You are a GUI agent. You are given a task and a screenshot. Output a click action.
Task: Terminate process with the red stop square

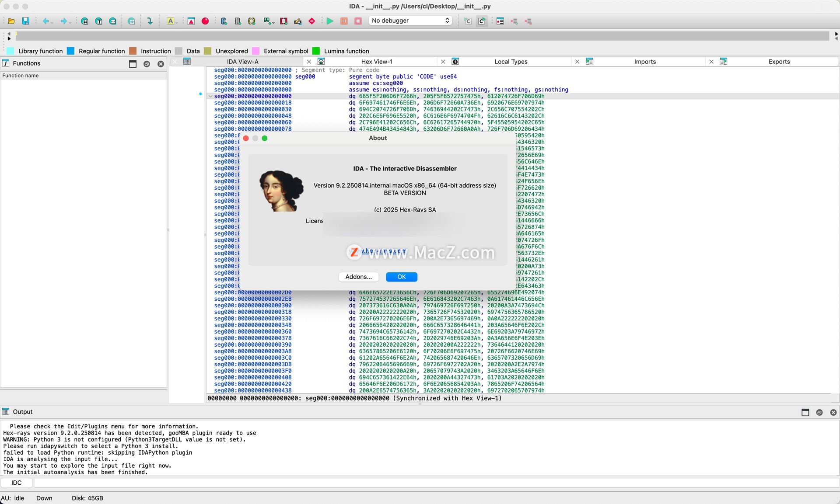point(358,21)
